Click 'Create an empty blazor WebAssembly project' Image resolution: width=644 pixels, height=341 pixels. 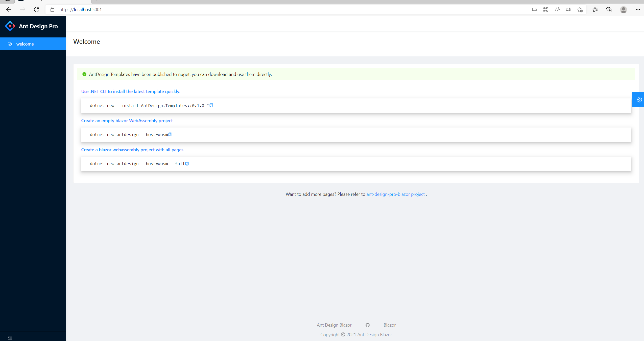click(x=127, y=121)
